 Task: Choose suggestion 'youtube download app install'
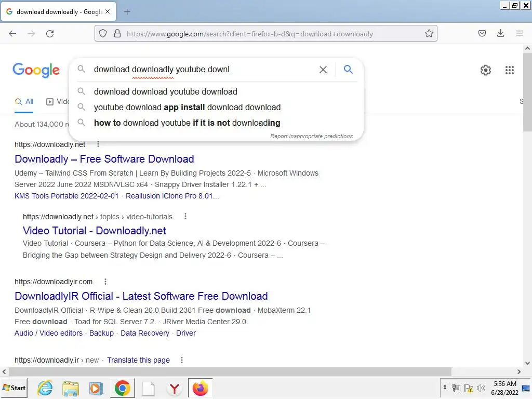click(217, 107)
